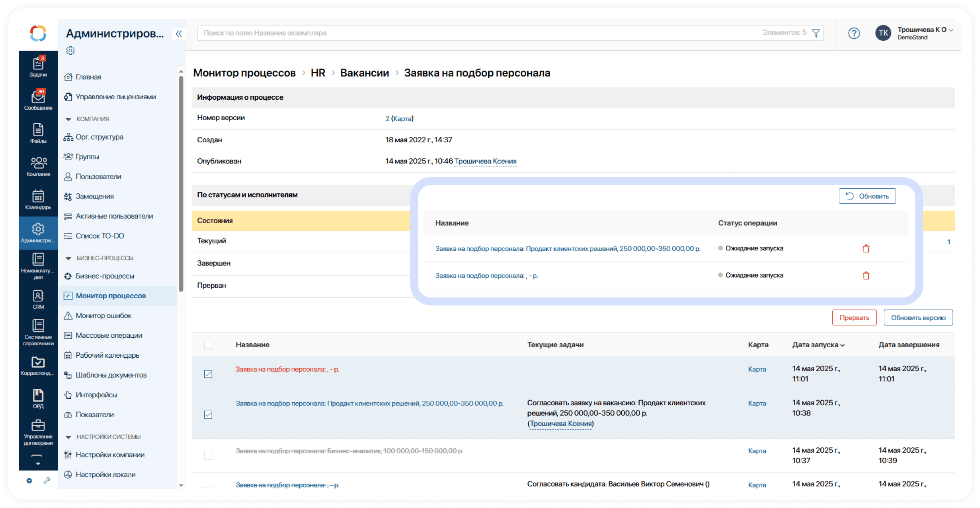Click the red Прервать button
Viewport: 980px width, 508px height.
[854, 318]
